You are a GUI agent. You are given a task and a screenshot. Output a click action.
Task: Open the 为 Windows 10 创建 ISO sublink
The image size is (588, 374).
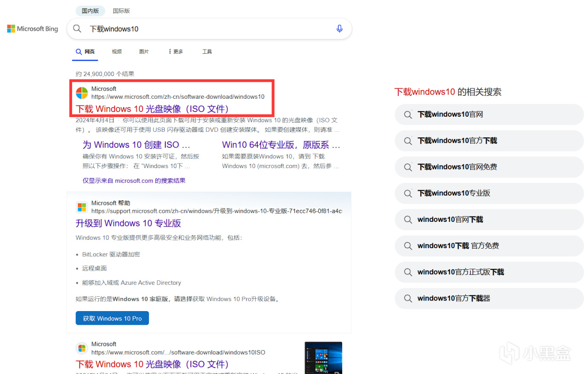tap(136, 145)
